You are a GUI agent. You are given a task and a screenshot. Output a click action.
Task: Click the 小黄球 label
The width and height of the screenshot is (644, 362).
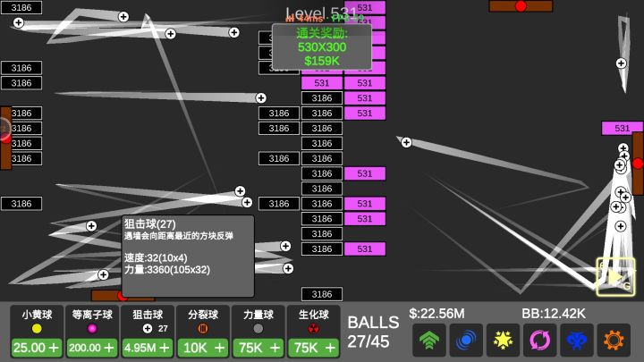coord(37,315)
